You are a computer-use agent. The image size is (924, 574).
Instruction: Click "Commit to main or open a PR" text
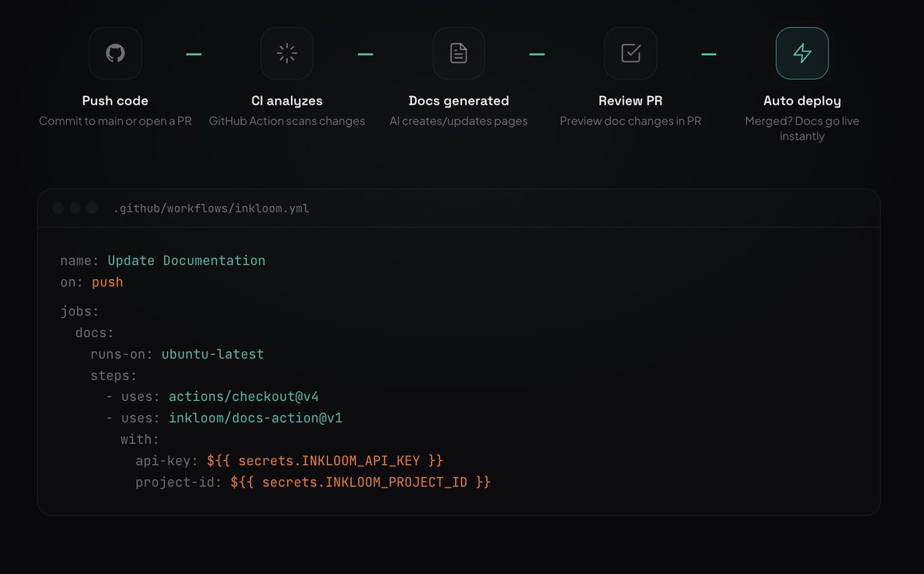click(x=115, y=121)
